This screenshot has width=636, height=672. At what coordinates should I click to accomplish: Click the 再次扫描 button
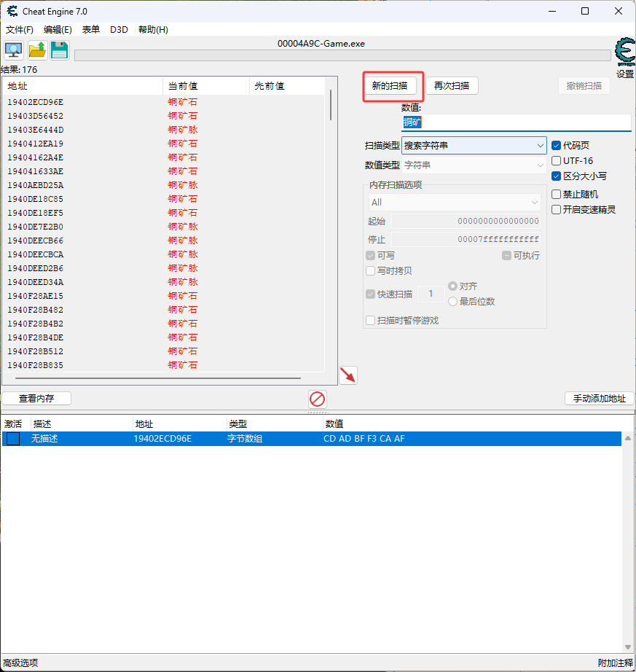(x=452, y=86)
